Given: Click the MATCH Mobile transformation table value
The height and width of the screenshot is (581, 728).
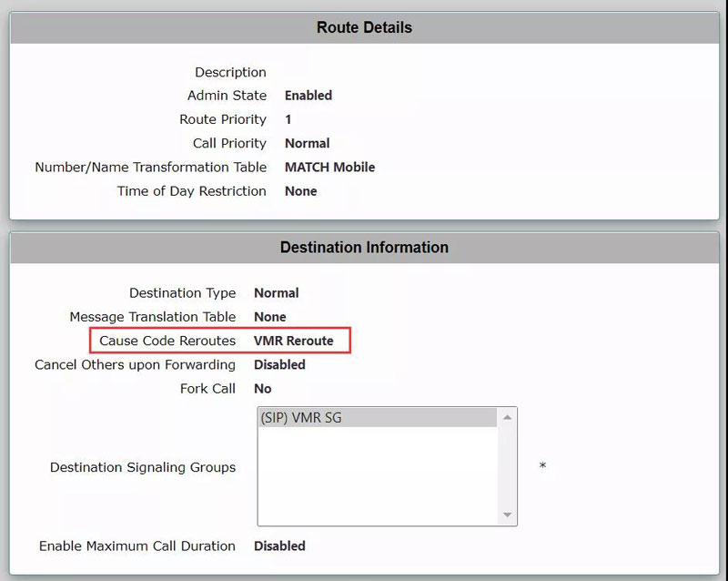Looking at the screenshot, I should (x=329, y=168).
